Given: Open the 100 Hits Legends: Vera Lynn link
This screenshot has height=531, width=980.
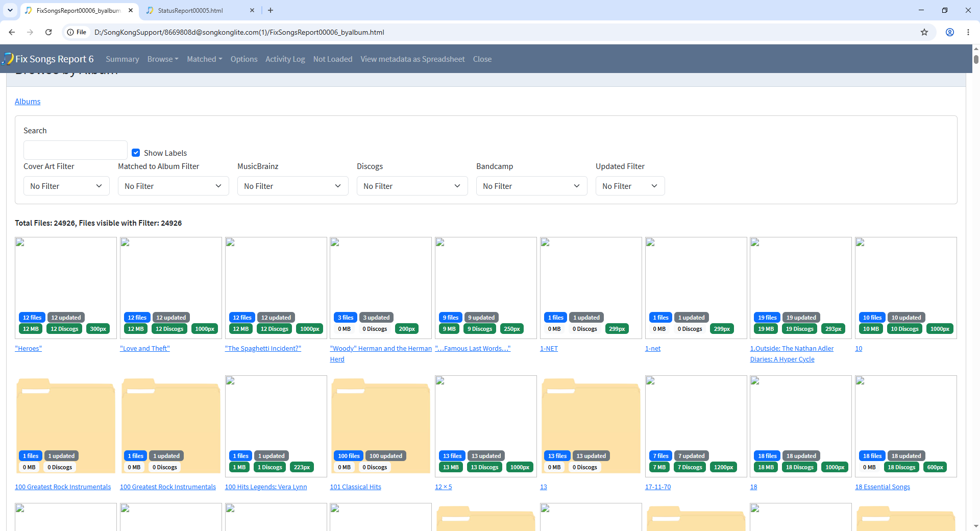Looking at the screenshot, I should click(x=266, y=487).
